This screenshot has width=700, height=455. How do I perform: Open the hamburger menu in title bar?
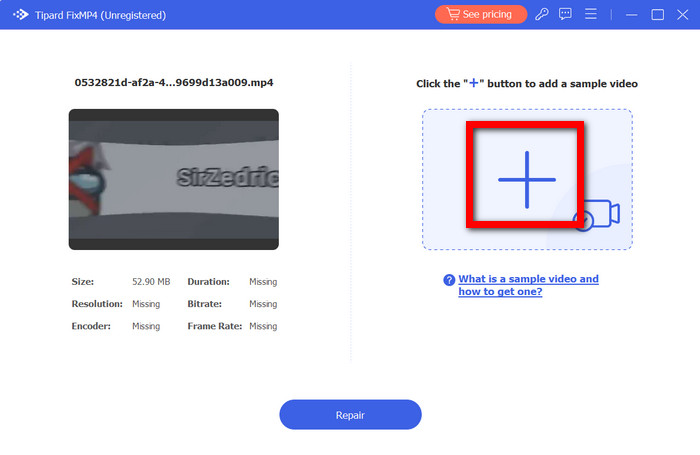(591, 15)
